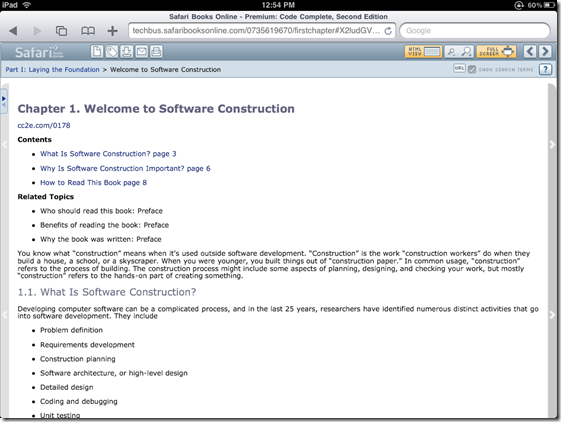Image resolution: width=561 pixels, height=422 pixels.
Task: Click the zoom in magnifier icon
Action: click(x=467, y=52)
